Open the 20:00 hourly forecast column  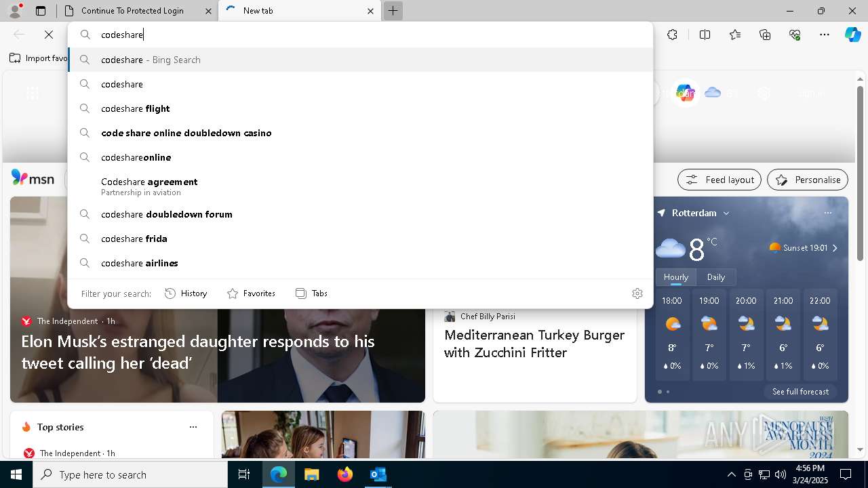click(746, 334)
